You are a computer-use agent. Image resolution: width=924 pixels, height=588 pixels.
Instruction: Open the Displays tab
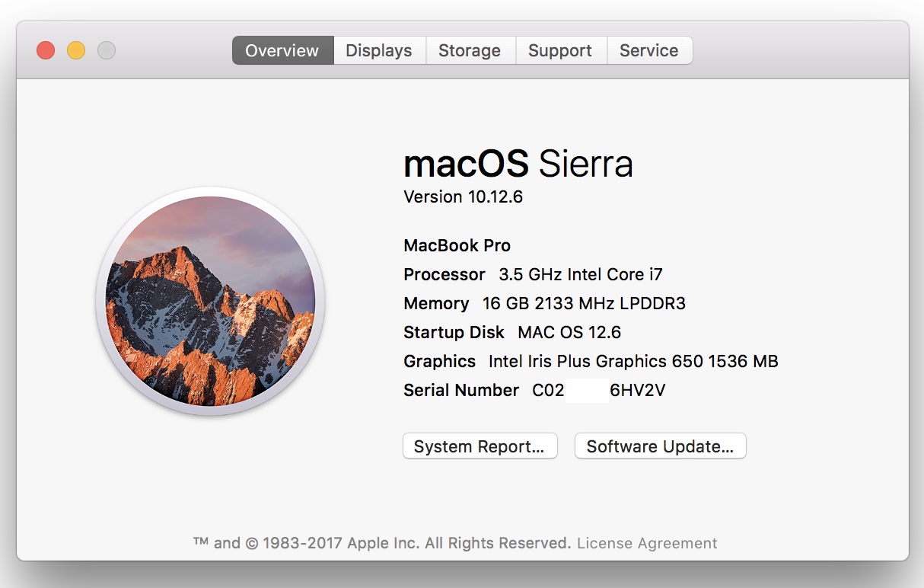click(x=379, y=50)
